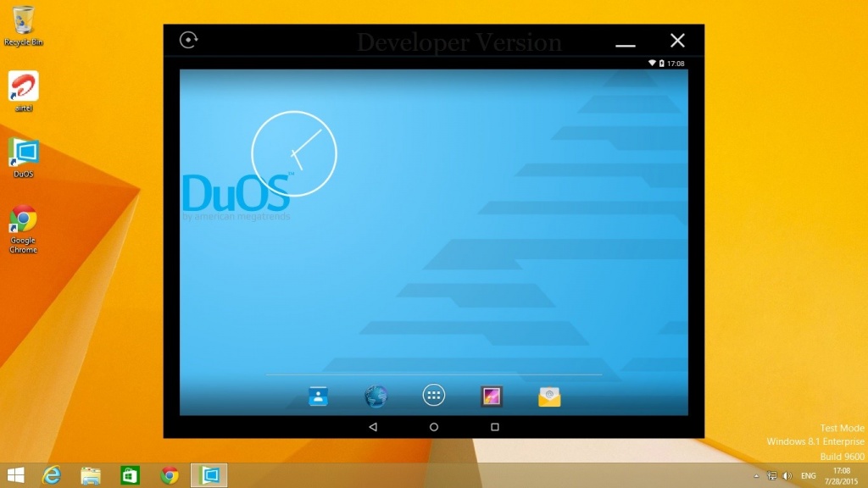Image resolution: width=868 pixels, height=488 pixels.
Task: Tap the Android Home circle button
Action: tap(434, 427)
